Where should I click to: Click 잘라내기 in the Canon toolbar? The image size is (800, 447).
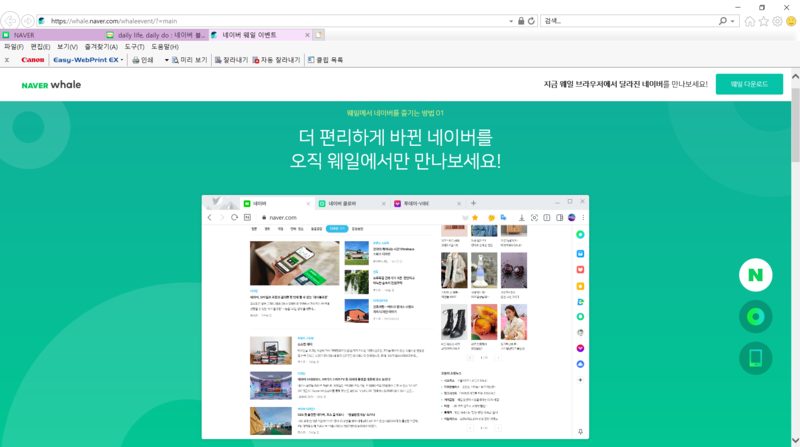click(231, 60)
